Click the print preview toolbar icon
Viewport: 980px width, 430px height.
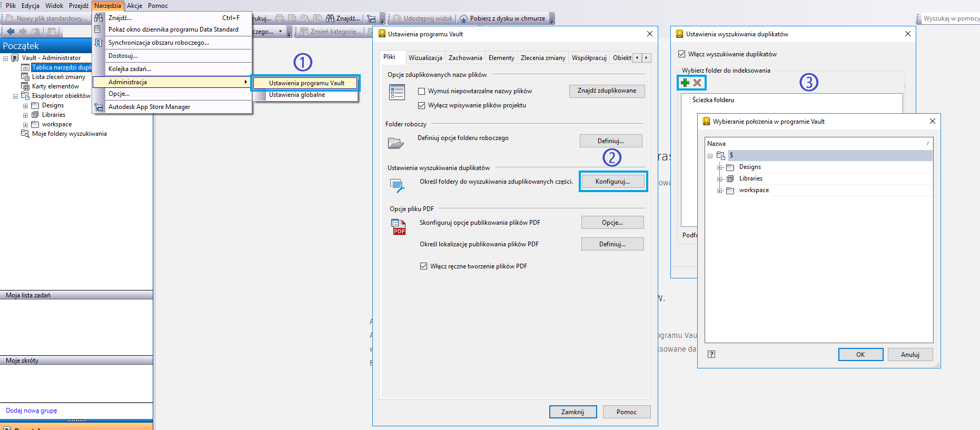(292, 18)
